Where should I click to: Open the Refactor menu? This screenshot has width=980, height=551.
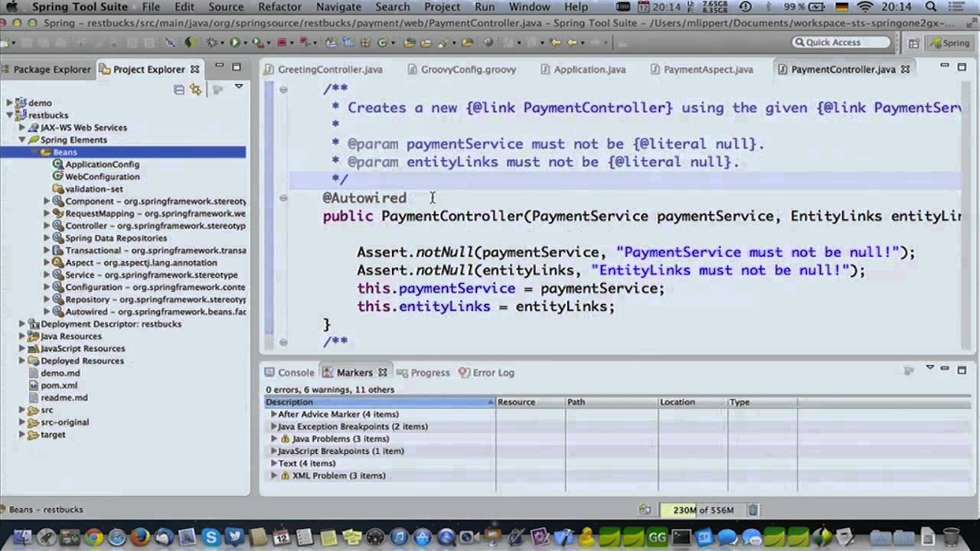pos(279,7)
